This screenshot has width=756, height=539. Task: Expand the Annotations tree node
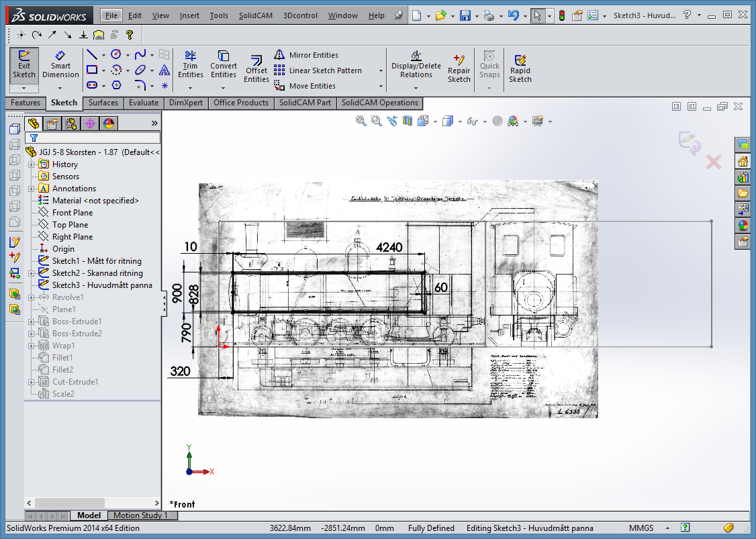(32, 189)
